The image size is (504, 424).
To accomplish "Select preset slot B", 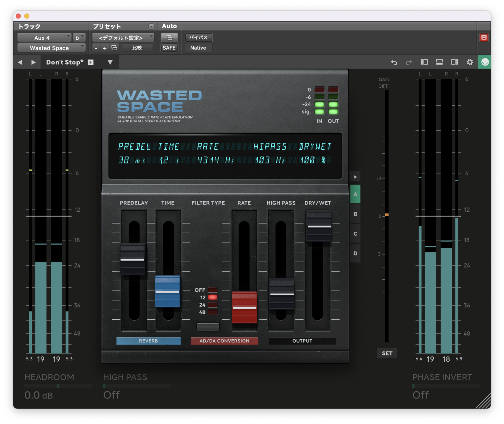I will [x=355, y=214].
